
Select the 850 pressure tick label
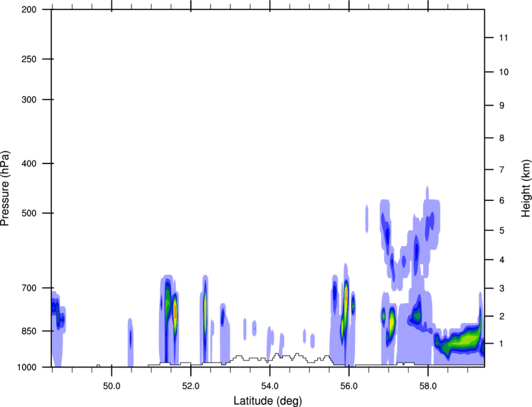pos(29,331)
